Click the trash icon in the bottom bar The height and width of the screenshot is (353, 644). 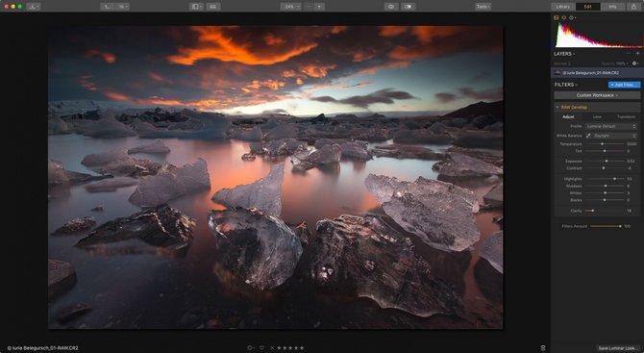(543, 348)
